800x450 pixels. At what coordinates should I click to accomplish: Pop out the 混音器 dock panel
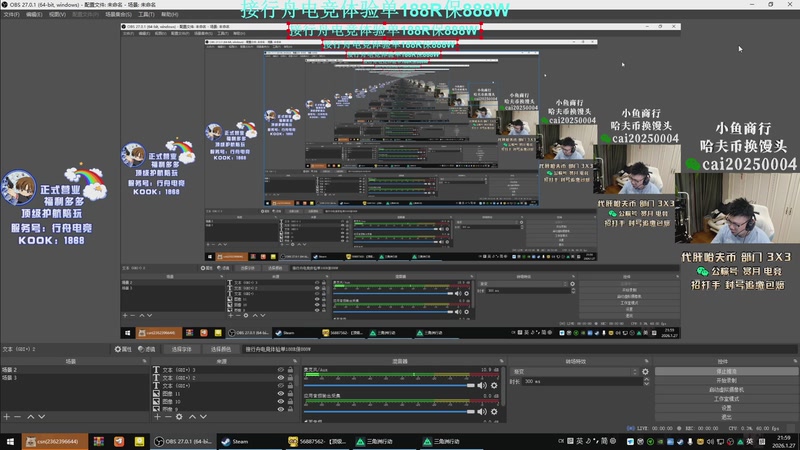click(502, 361)
